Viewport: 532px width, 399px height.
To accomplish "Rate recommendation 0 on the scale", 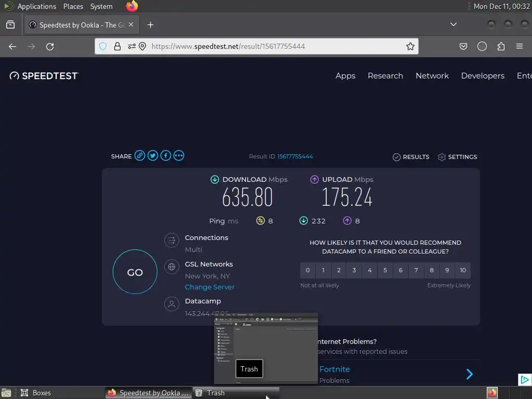I will 308,270.
